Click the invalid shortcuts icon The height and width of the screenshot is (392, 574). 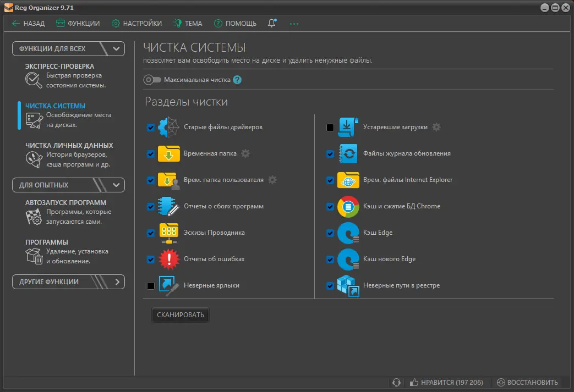[x=169, y=285]
